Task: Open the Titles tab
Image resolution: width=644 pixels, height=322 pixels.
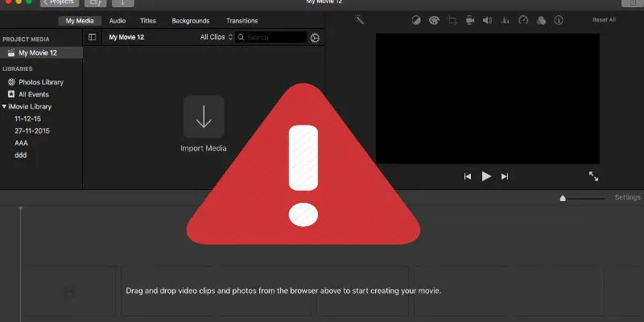Action: click(148, 21)
